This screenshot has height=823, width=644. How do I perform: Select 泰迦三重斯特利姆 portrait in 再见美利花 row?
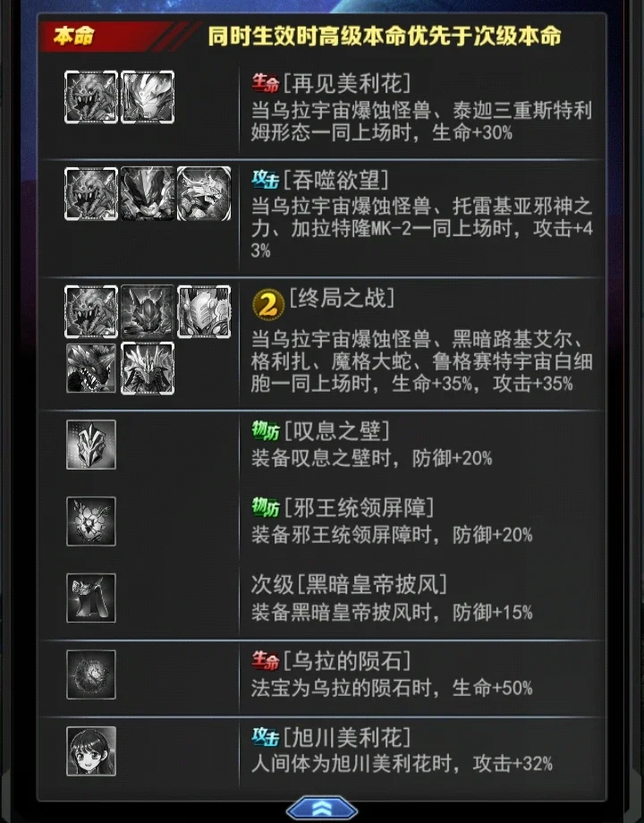pos(148,98)
